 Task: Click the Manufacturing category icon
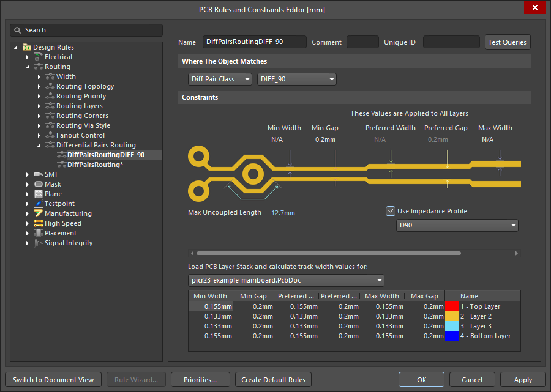39,213
